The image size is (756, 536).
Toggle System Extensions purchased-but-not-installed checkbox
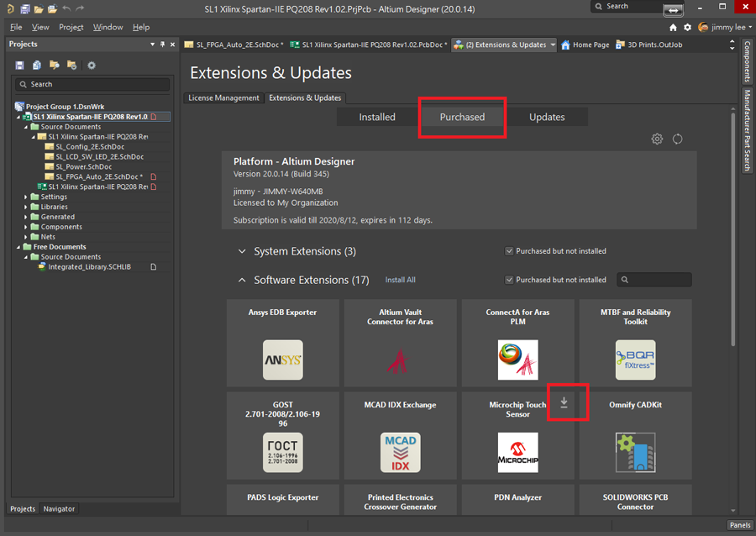(x=509, y=251)
